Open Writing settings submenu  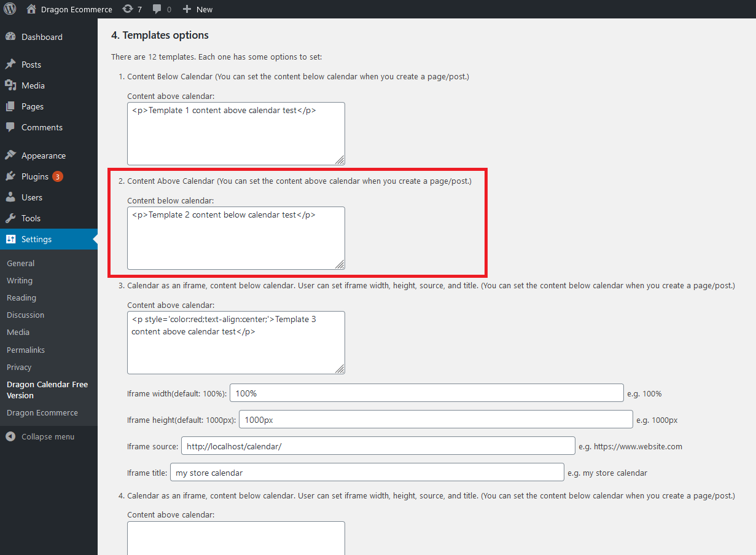pyautogui.click(x=20, y=280)
